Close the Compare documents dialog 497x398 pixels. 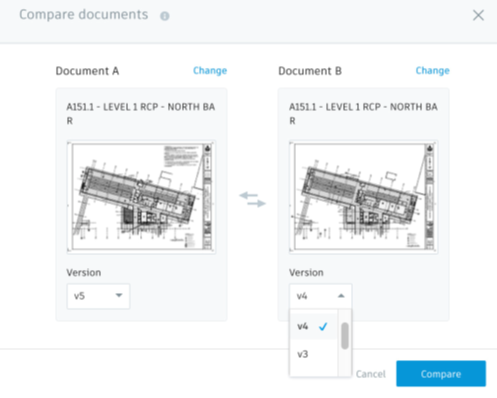pos(478,15)
